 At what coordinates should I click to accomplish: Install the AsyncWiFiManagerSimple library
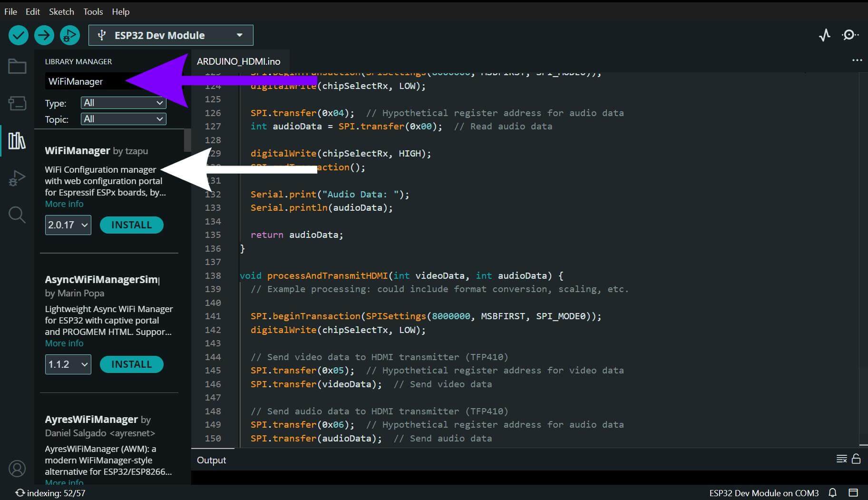pyautogui.click(x=132, y=364)
